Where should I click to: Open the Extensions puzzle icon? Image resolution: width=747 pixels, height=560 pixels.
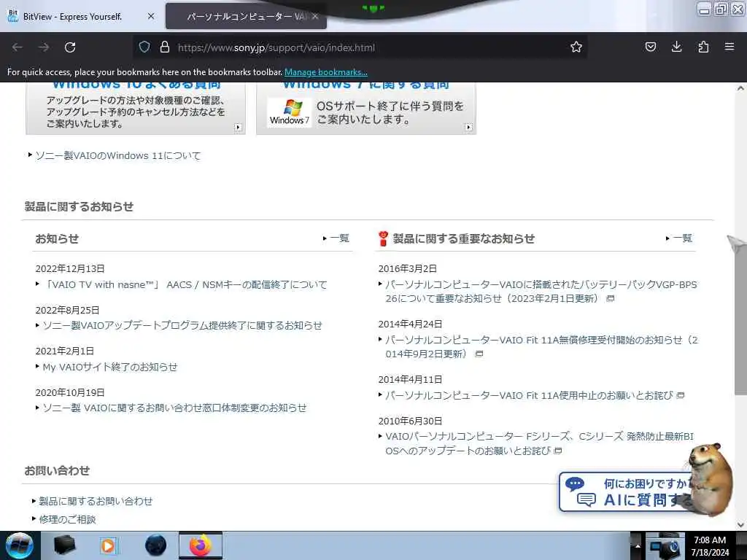(x=703, y=47)
